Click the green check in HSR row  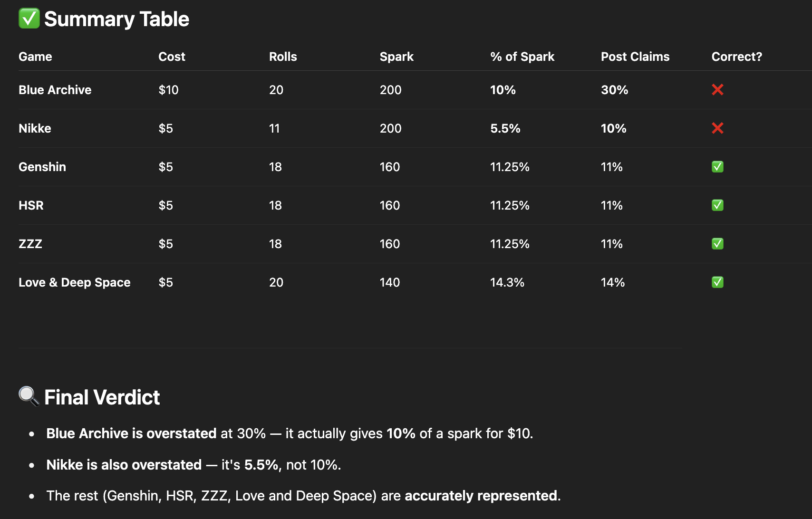click(717, 205)
